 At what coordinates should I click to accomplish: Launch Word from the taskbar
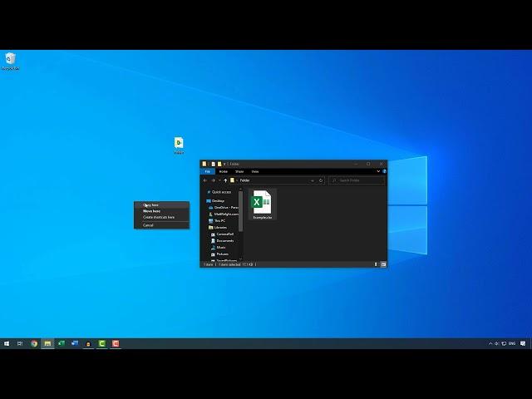[75, 343]
